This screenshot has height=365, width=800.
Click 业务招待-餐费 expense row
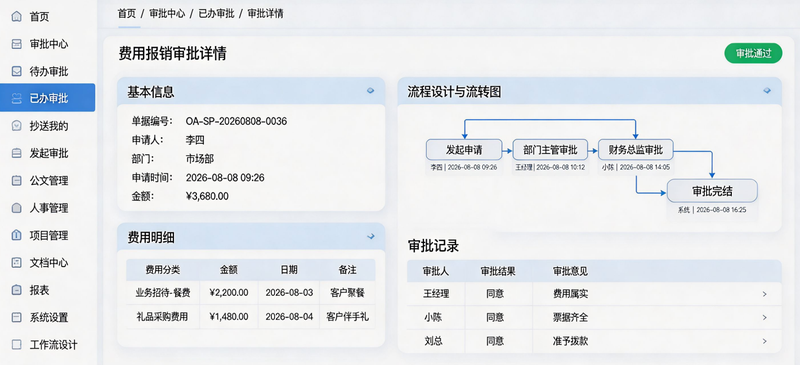pyautogui.click(x=251, y=293)
